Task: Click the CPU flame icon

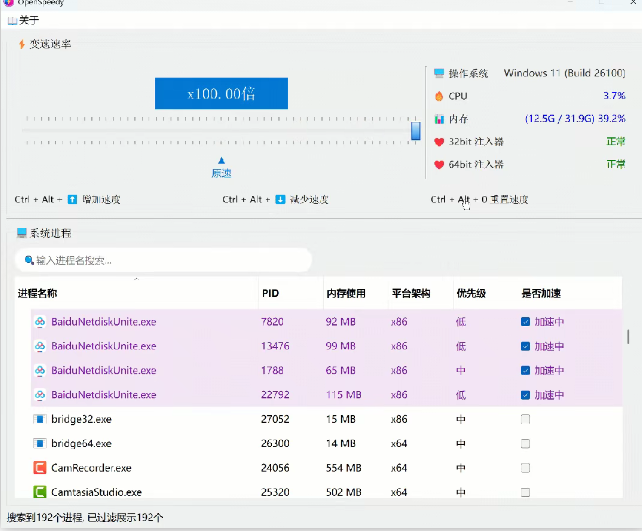Action: pos(439,96)
